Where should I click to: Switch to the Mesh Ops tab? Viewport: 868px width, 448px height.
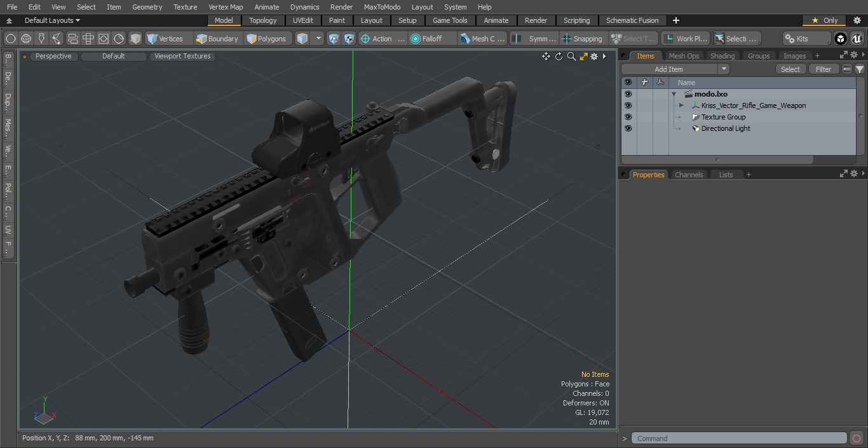pyautogui.click(x=684, y=56)
